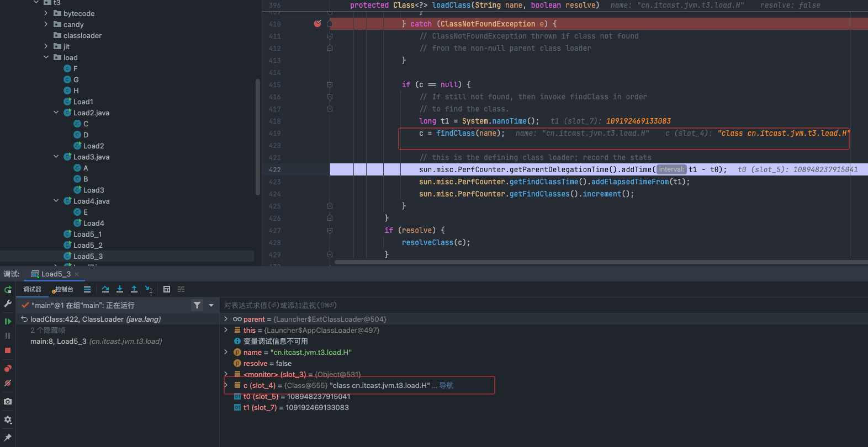Expand the 'parent' variable node

[226, 319]
